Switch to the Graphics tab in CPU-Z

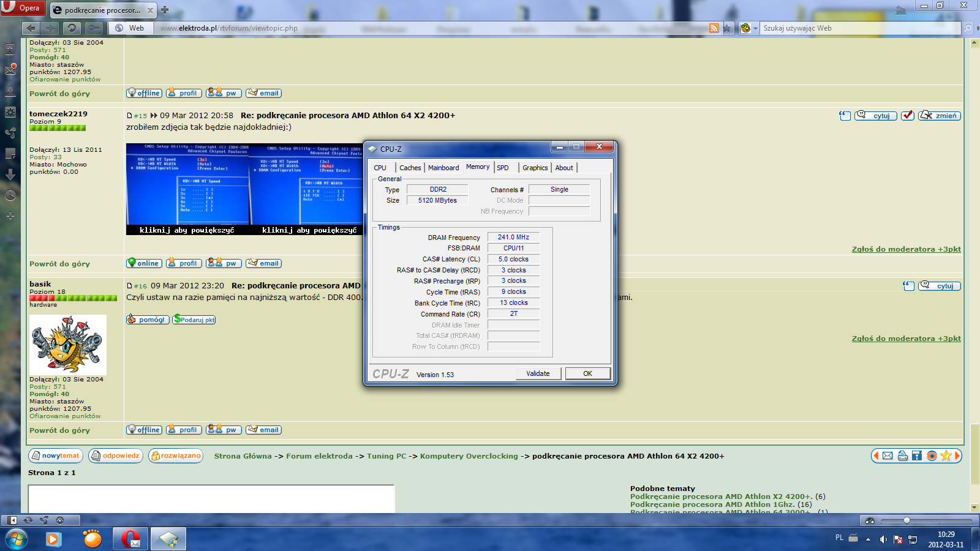tap(535, 168)
